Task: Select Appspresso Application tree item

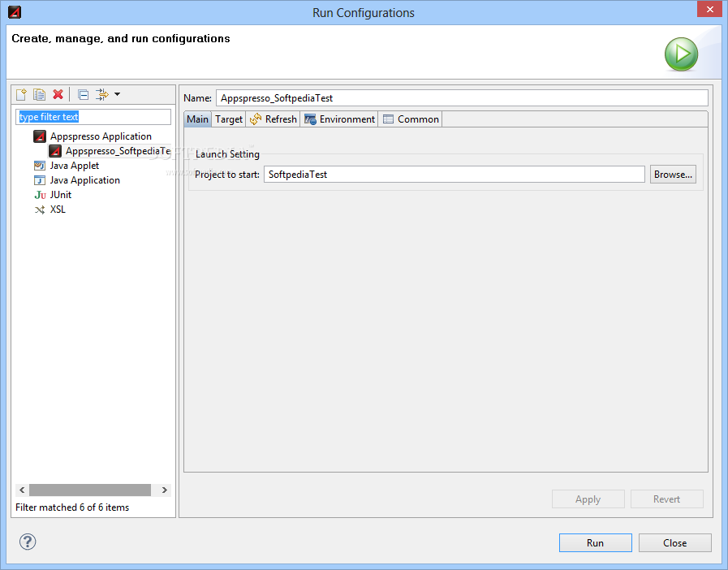Action: pos(101,136)
